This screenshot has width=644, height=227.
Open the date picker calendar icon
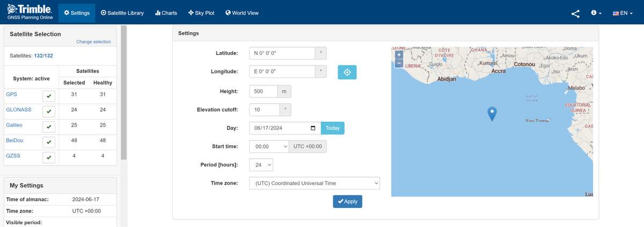pos(313,128)
